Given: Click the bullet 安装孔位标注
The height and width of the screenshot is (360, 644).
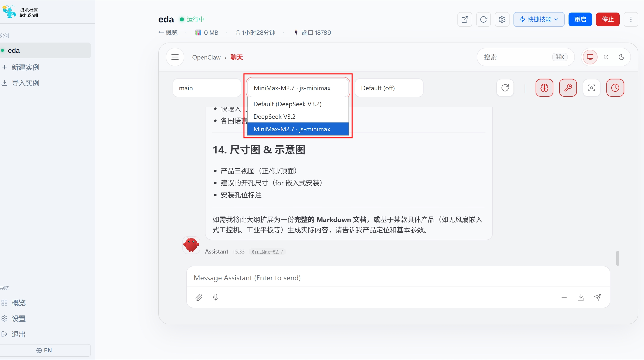Looking at the screenshot, I should click(x=241, y=195).
